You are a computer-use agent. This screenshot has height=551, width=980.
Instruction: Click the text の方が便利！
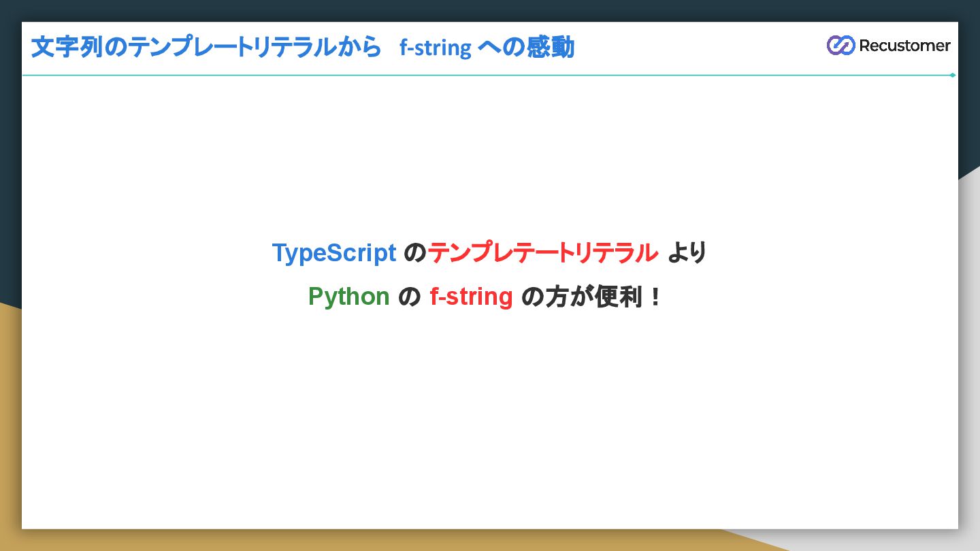[x=591, y=297]
